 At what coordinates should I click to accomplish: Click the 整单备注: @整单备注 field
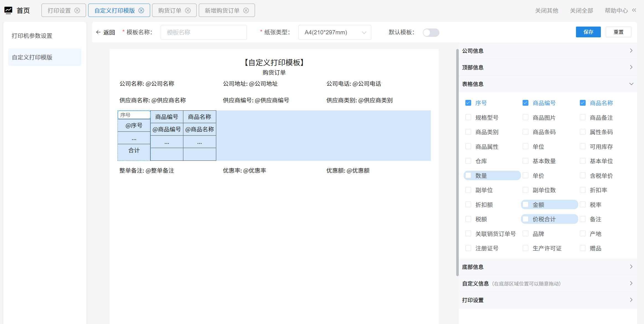[147, 171]
